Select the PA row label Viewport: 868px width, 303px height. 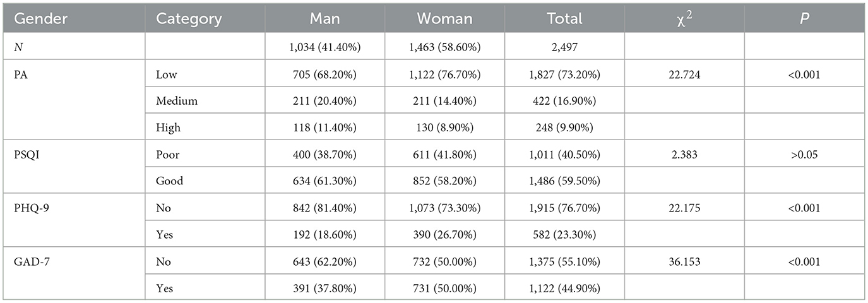[x=20, y=74]
